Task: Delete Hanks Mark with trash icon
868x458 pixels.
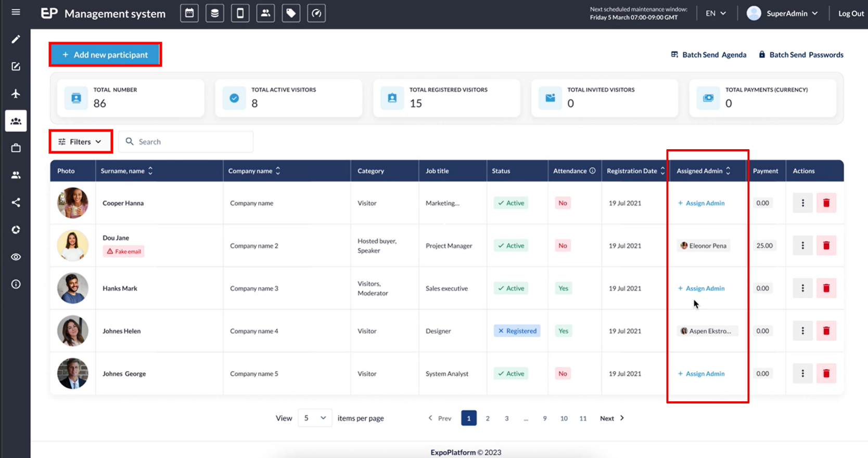Action: coord(826,288)
